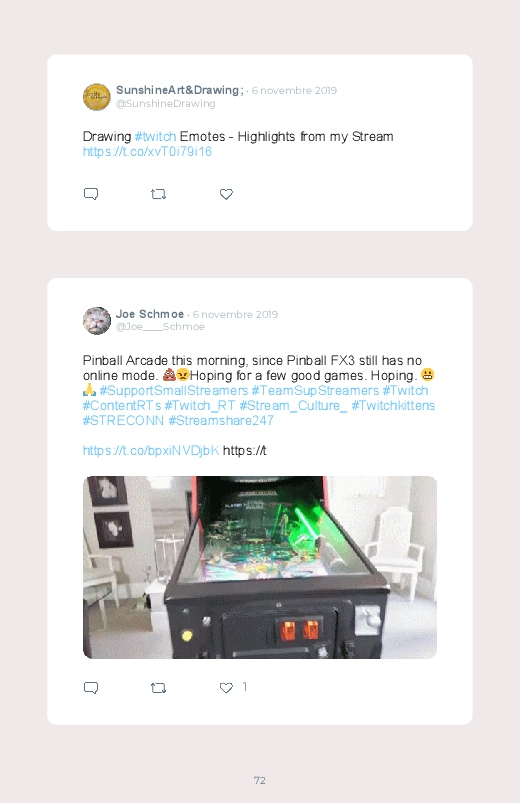This screenshot has width=520, height=803.
Task: Open the #TeamSupStreamers hashtag
Action: [x=315, y=391]
